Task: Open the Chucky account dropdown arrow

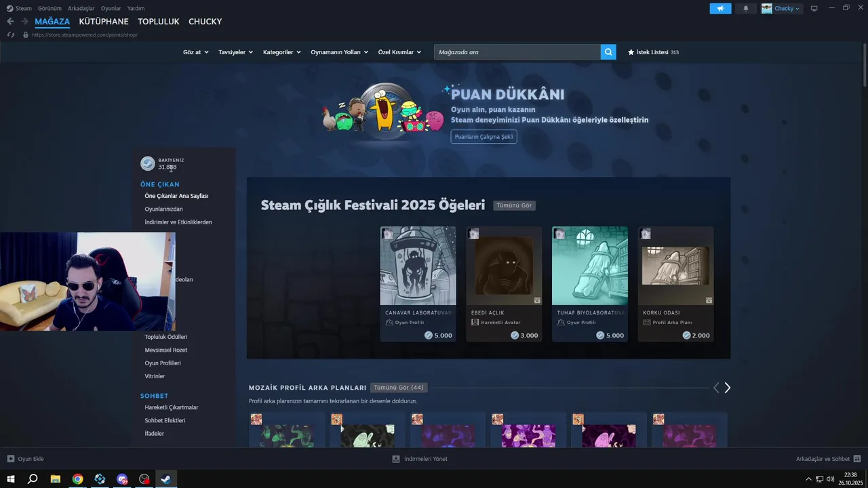Action: pyautogui.click(x=797, y=9)
